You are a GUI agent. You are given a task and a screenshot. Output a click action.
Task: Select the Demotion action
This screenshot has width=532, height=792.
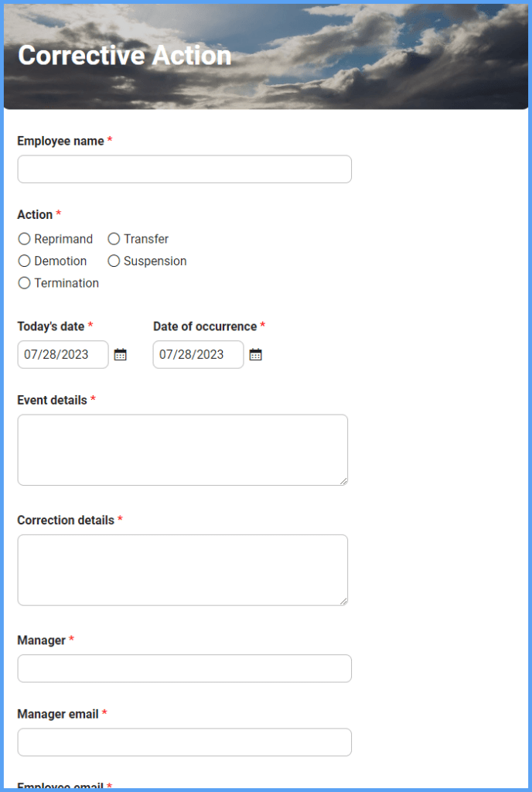coord(24,261)
